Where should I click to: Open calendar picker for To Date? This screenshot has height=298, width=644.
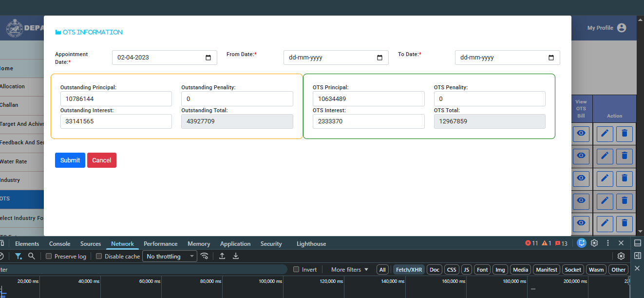(x=551, y=58)
